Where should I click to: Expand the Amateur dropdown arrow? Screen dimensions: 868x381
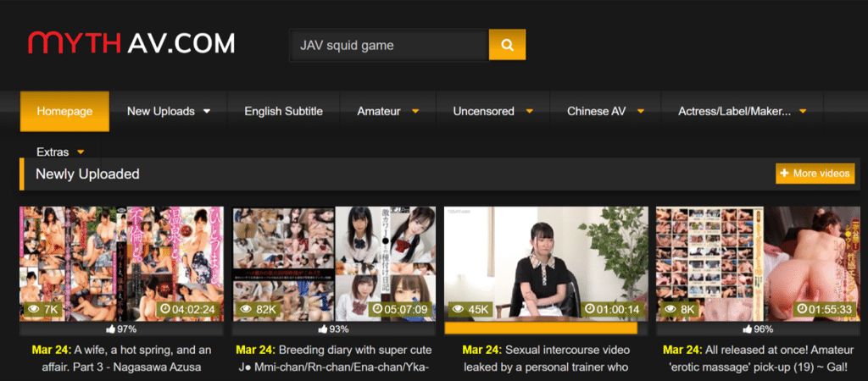click(415, 111)
